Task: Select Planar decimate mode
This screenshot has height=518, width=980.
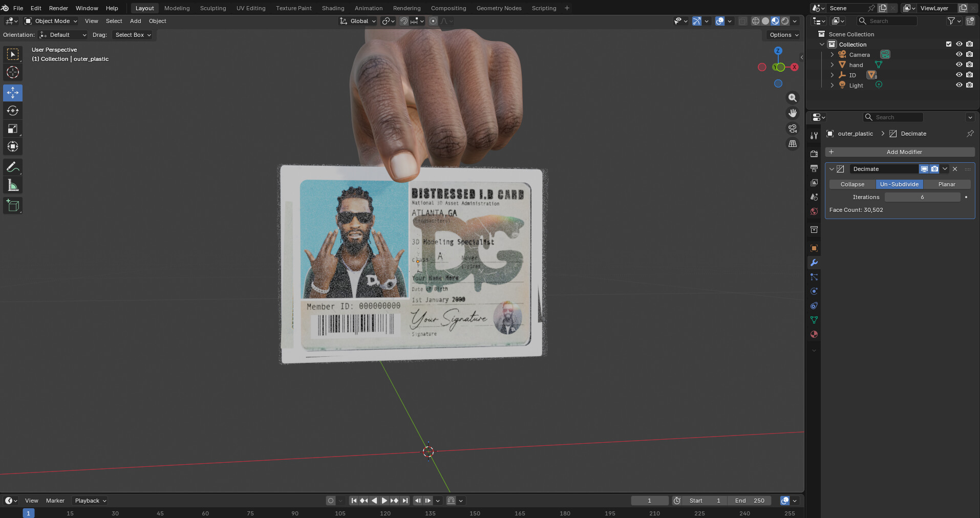Action: pyautogui.click(x=947, y=184)
